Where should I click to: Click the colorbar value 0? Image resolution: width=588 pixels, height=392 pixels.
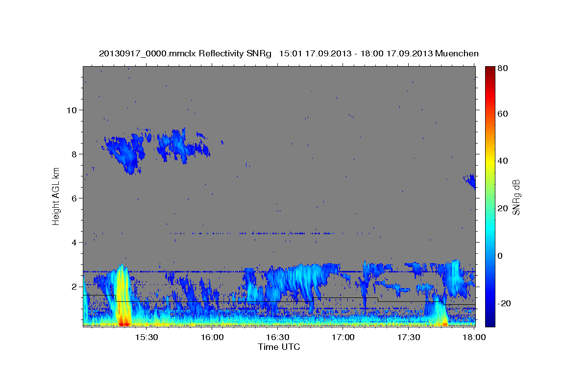500,256
